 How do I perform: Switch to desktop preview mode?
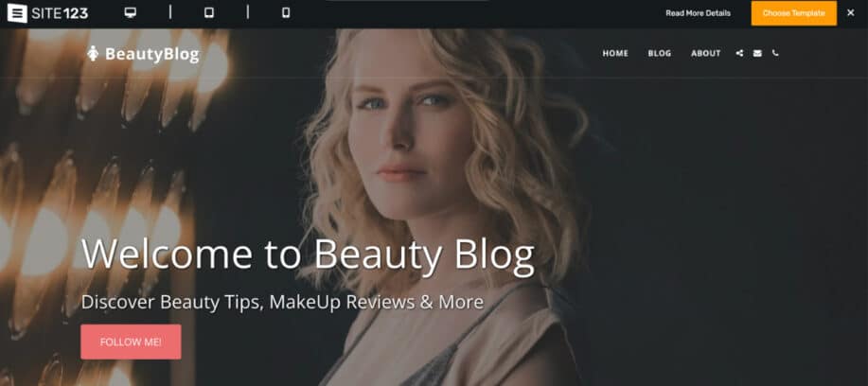pos(130,13)
